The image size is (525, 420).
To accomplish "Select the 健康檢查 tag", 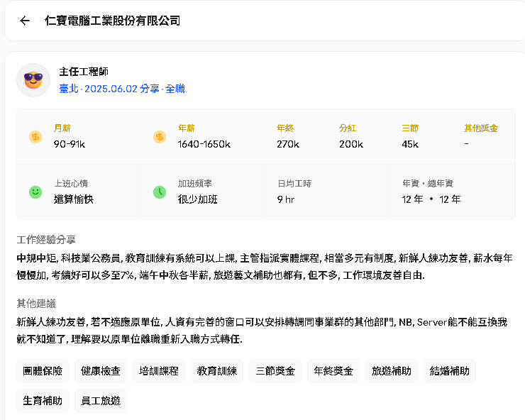I will [x=101, y=371].
